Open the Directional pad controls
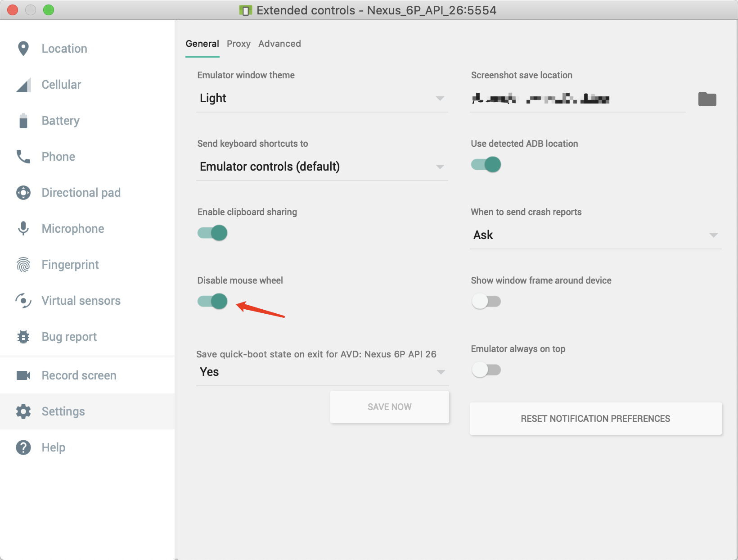Viewport: 738px width, 560px height. coord(23,192)
